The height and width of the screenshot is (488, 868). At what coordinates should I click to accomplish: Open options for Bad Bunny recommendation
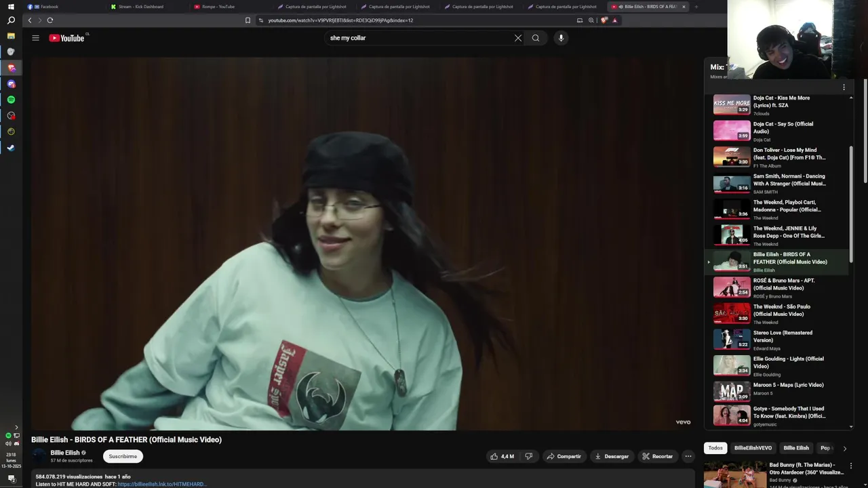tap(851, 466)
